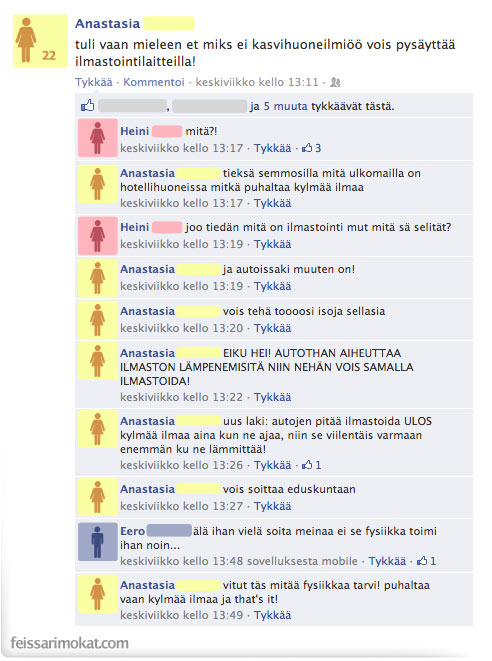
Task: Click Tykkää under the main post
Action: [94, 82]
